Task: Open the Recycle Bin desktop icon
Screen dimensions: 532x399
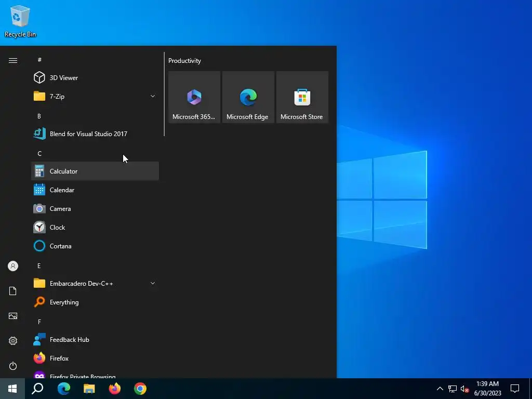Action: 20,21
